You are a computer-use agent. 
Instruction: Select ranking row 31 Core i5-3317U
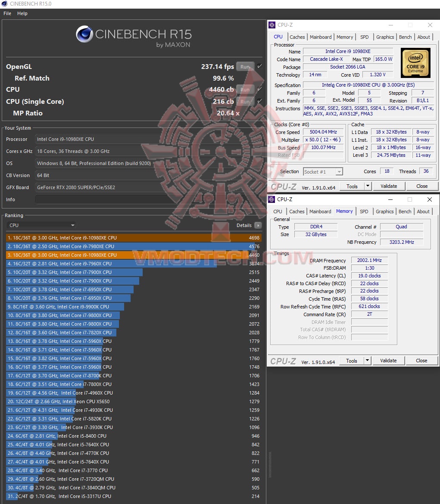coord(134,496)
